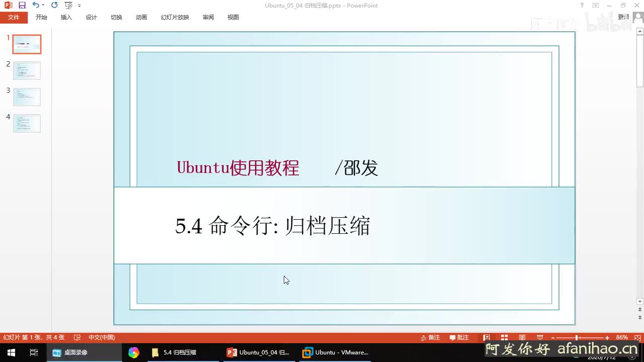
Task: Click the spell check status icon
Action: [x=77, y=337]
